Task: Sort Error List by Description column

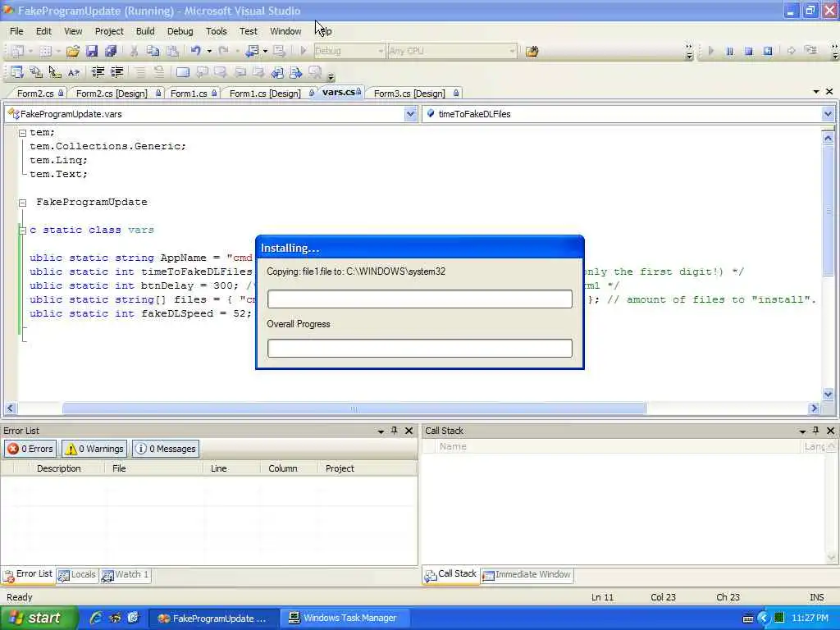Action: (x=59, y=468)
